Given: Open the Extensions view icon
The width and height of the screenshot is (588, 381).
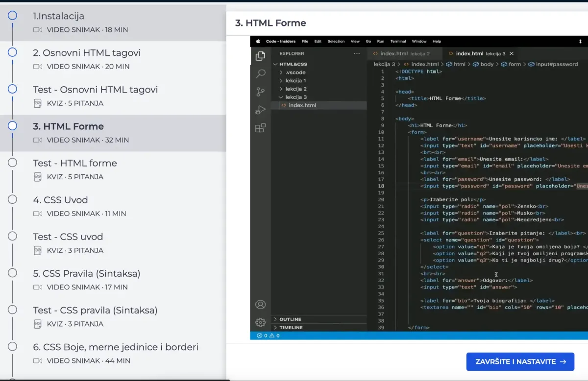Looking at the screenshot, I should [x=261, y=128].
